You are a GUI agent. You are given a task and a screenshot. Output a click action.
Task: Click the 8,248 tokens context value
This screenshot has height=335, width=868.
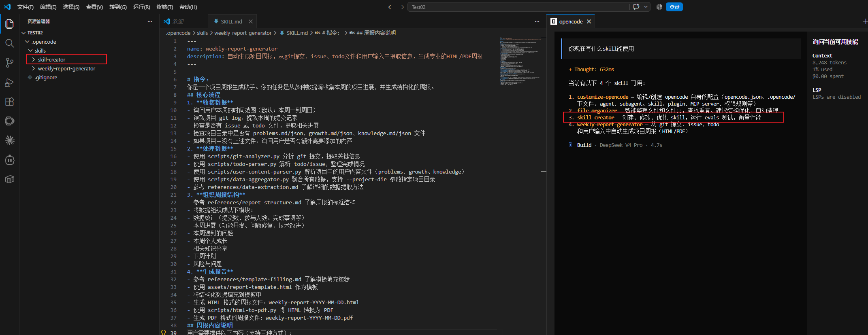(x=829, y=63)
